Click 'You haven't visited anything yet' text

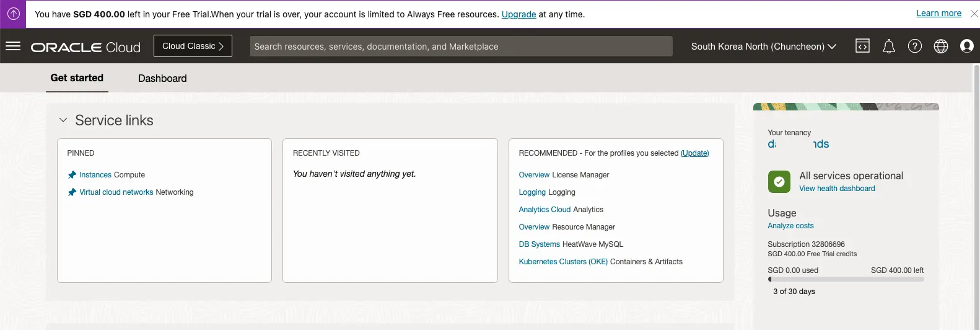[354, 174]
